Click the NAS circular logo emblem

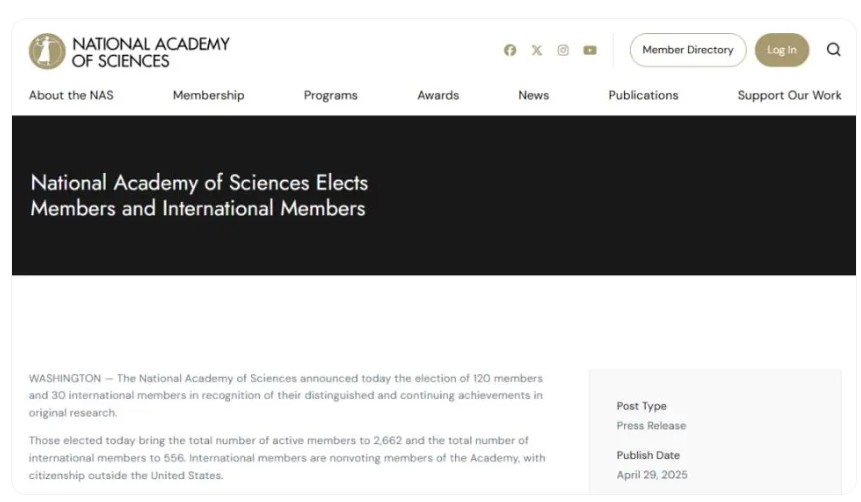[x=47, y=51]
